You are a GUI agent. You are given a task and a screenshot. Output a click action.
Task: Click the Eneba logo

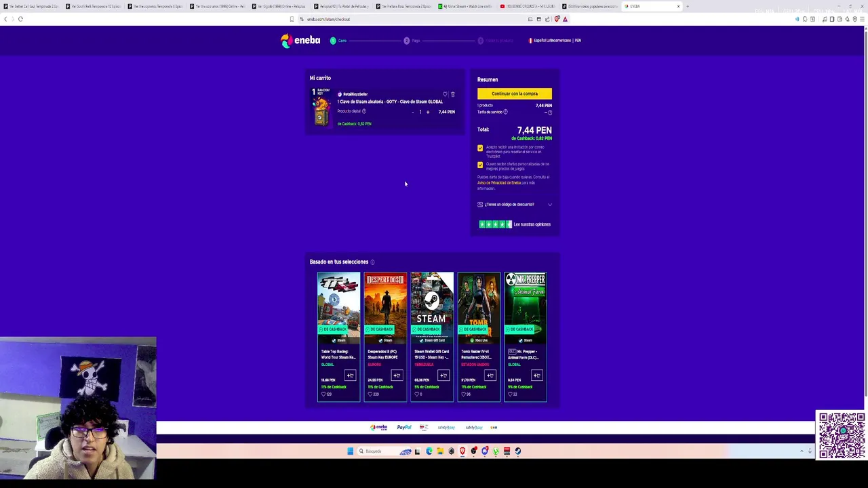(x=300, y=41)
